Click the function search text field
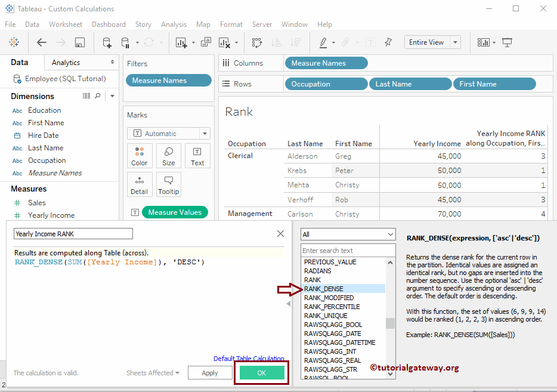The height and width of the screenshot is (392, 557). tap(348, 251)
